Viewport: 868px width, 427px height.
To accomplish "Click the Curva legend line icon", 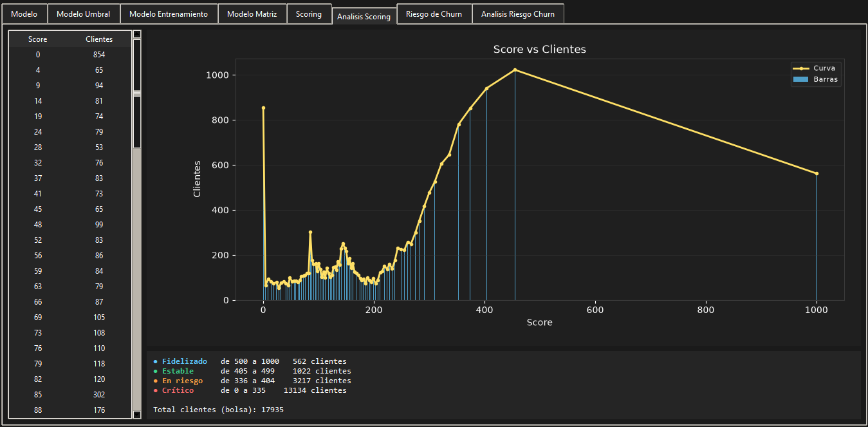I will click(x=800, y=68).
